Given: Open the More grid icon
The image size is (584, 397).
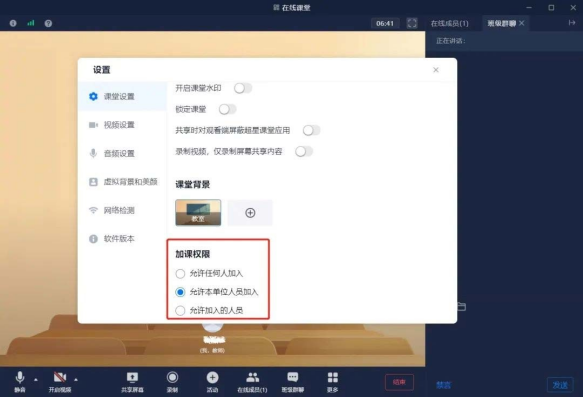Looking at the screenshot, I should point(333,378).
